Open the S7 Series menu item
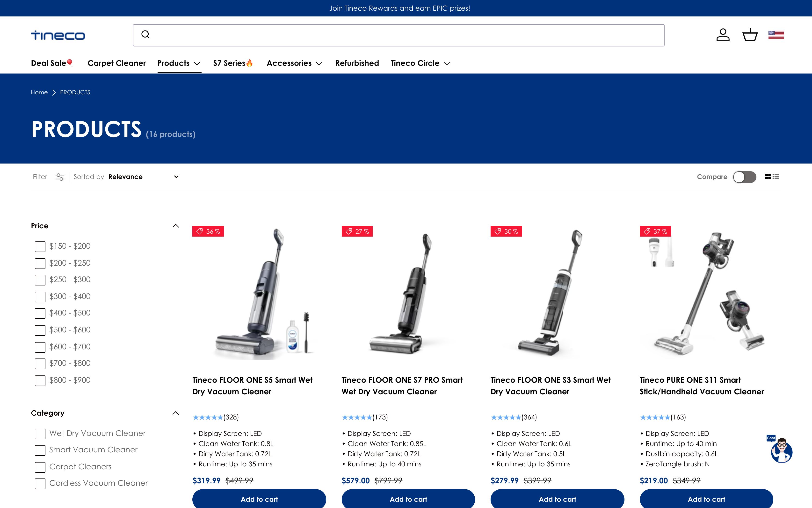Viewport: 812px width, 508px height. click(233, 63)
